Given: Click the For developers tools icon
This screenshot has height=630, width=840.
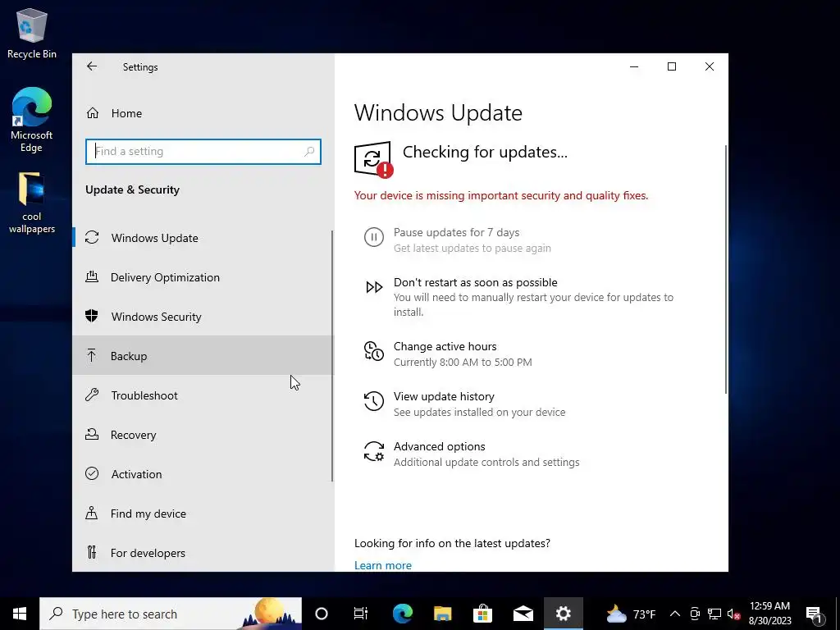Looking at the screenshot, I should click(x=92, y=552).
